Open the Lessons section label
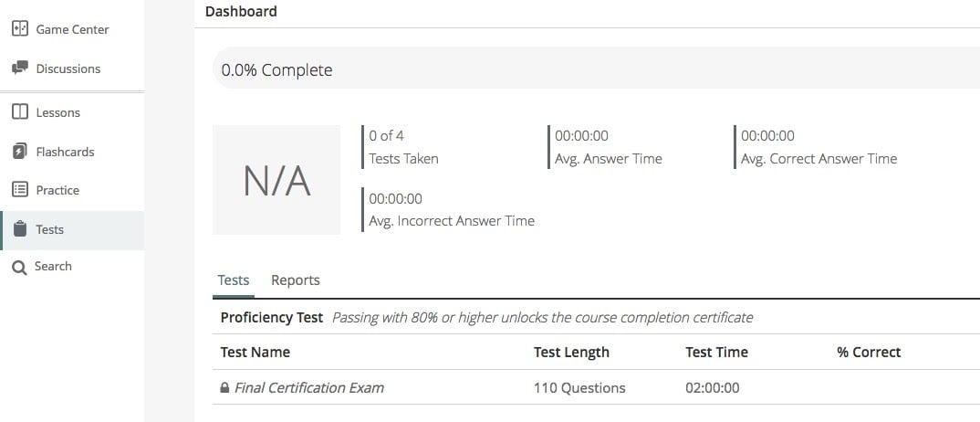 [58, 112]
